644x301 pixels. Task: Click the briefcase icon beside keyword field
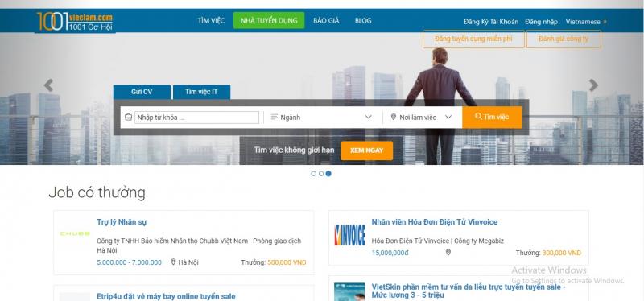[128, 118]
